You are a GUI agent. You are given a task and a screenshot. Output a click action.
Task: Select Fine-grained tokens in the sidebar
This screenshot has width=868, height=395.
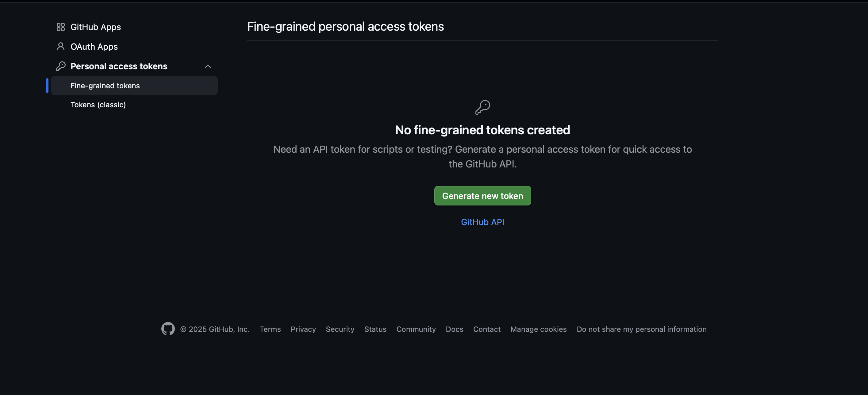(105, 86)
